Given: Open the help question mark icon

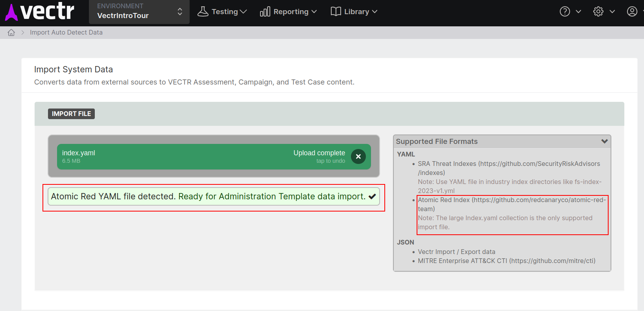Looking at the screenshot, I should coord(565,12).
